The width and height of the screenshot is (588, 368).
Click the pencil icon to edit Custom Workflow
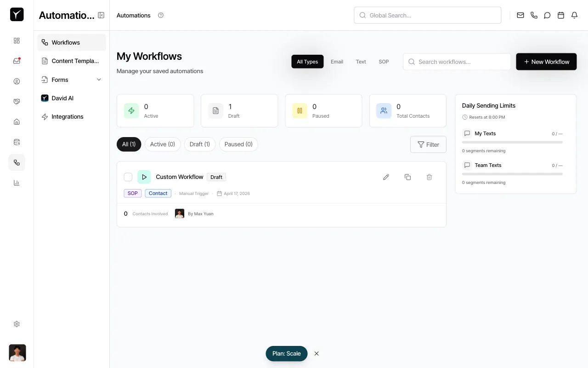click(386, 177)
